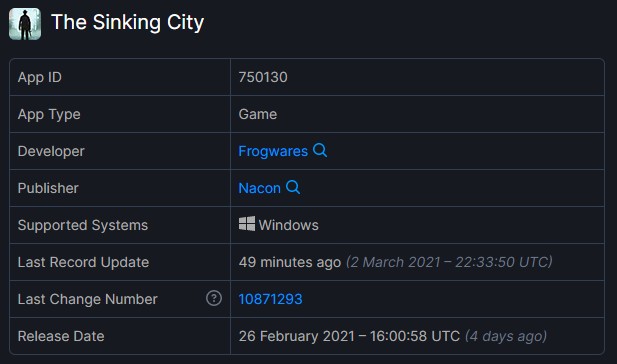Image resolution: width=617 pixels, height=364 pixels.
Task: Click the Last Change Number row label
Action: [x=88, y=299]
